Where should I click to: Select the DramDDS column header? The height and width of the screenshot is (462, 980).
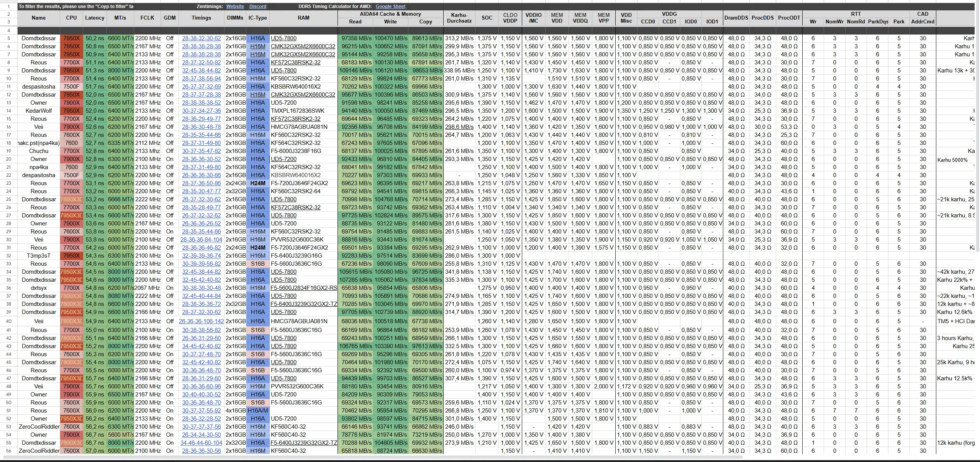click(736, 18)
